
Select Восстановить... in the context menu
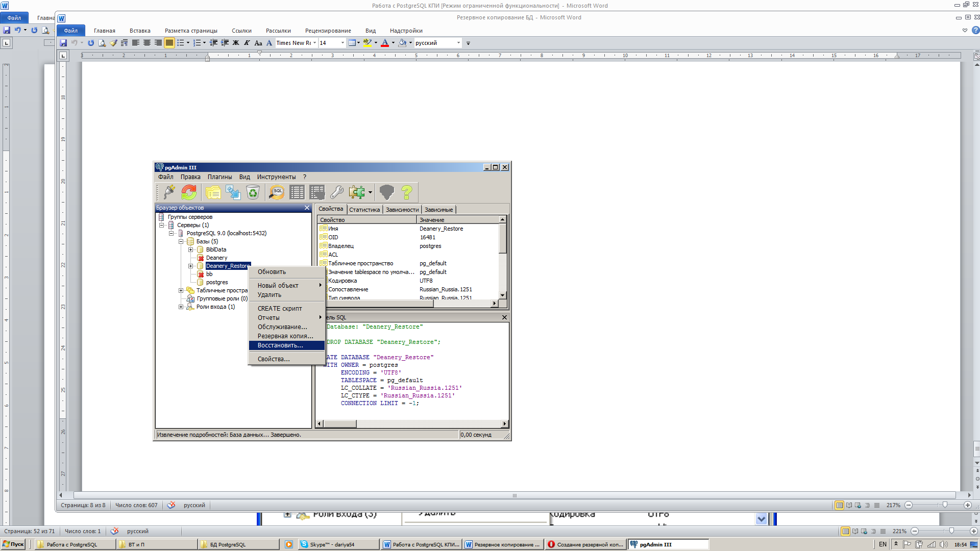coord(286,345)
